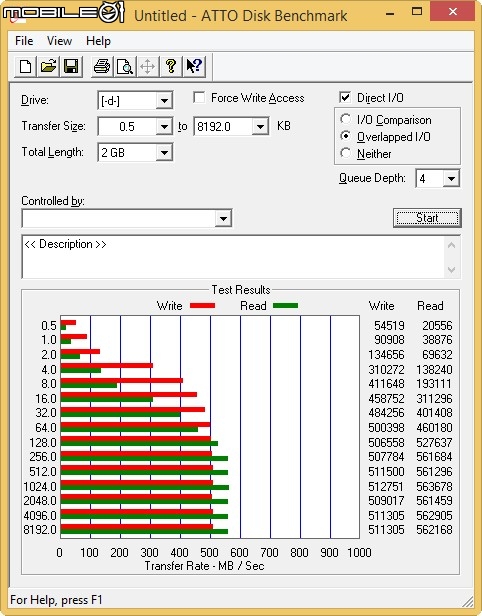Open the Help menu

pos(98,41)
